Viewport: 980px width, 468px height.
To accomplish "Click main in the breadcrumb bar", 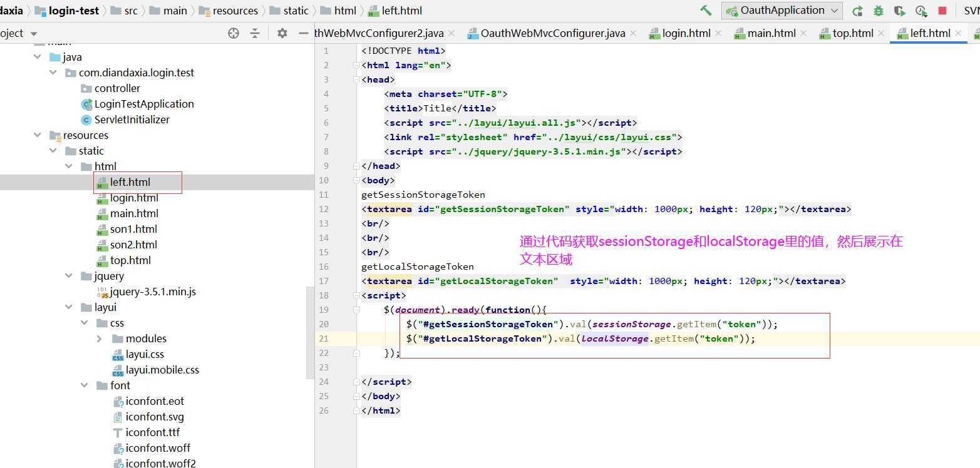I will tap(168, 11).
